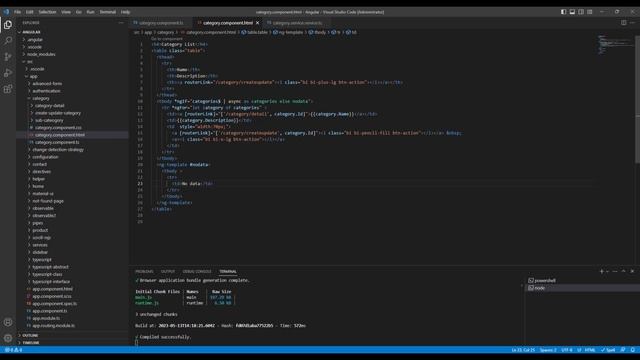This screenshot has width=640, height=360.
Task: Open the customize layout icon
Action: point(590,12)
